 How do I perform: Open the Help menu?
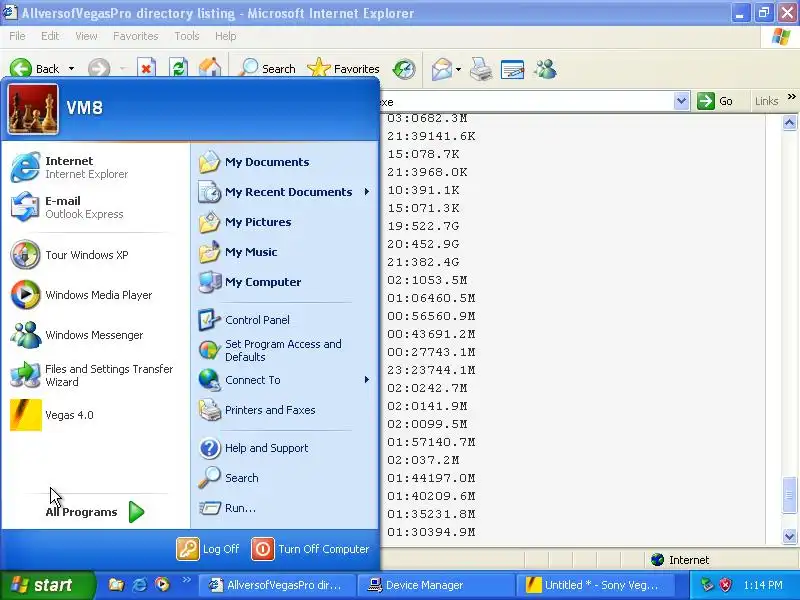tap(226, 36)
